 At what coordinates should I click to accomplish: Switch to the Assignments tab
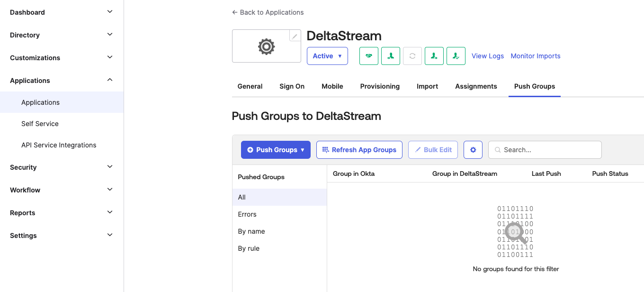(476, 86)
